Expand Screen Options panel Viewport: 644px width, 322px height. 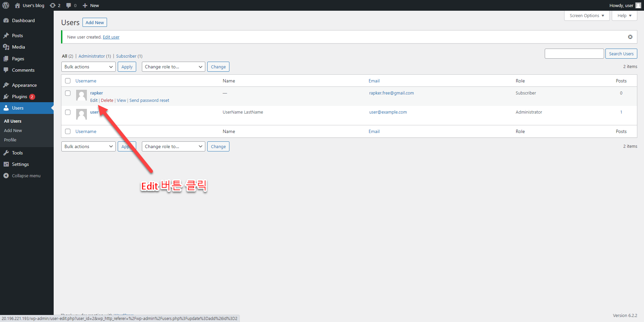point(587,16)
